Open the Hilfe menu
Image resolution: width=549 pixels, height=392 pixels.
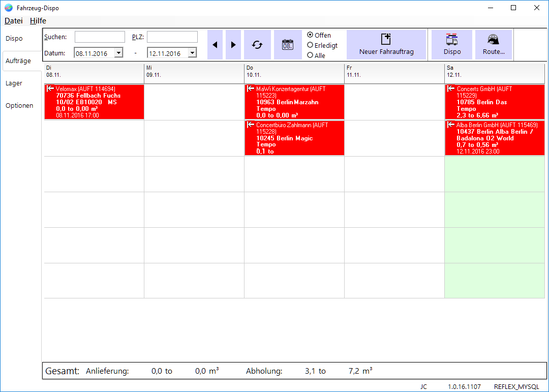coord(38,21)
